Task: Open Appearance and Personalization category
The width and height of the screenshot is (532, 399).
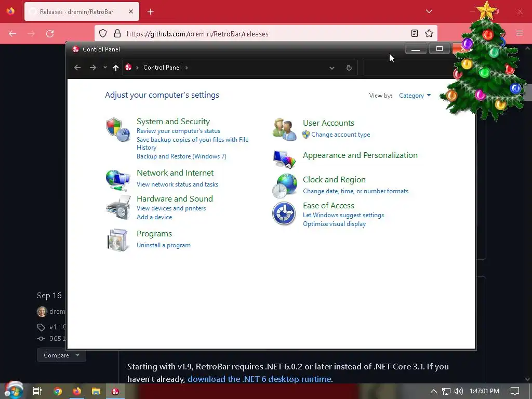Action: [360, 155]
